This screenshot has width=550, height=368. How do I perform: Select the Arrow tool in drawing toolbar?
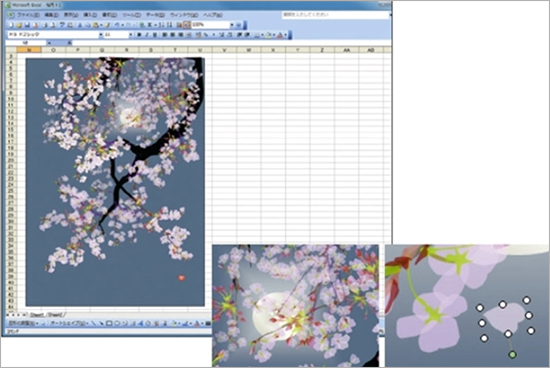(x=102, y=323)
